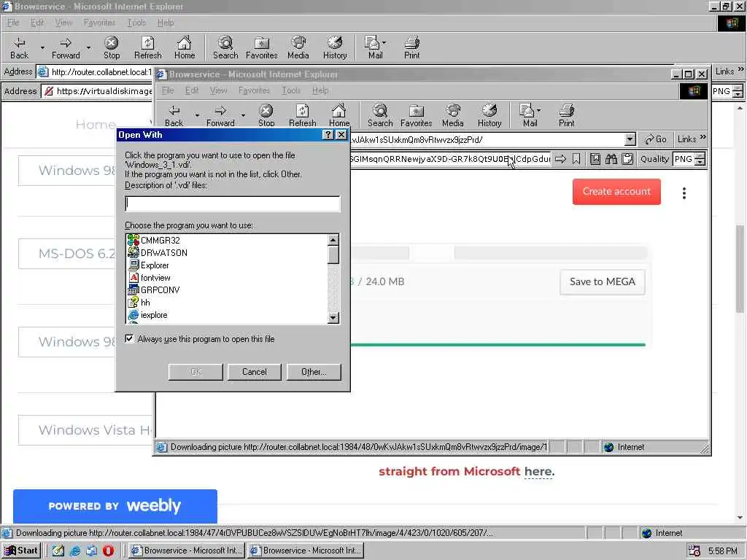Viewport: 747px width, 560px height.
Task: Click the Browservice forward-arrow go icon
Action: coord(561,159)
